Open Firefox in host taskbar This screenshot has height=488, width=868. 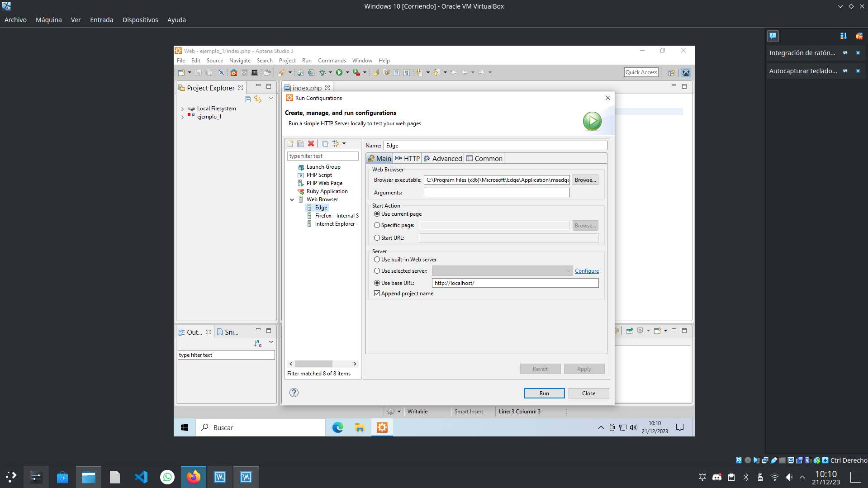pyautogui.click(x=194, y=477)
